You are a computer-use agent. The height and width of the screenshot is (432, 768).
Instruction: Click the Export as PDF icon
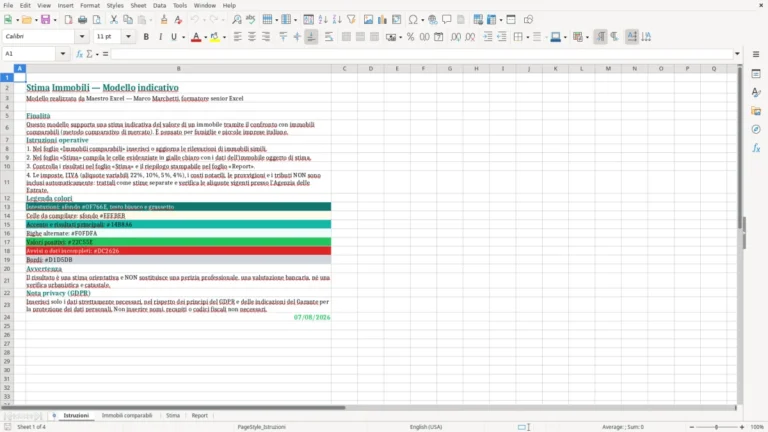(68, 20)
